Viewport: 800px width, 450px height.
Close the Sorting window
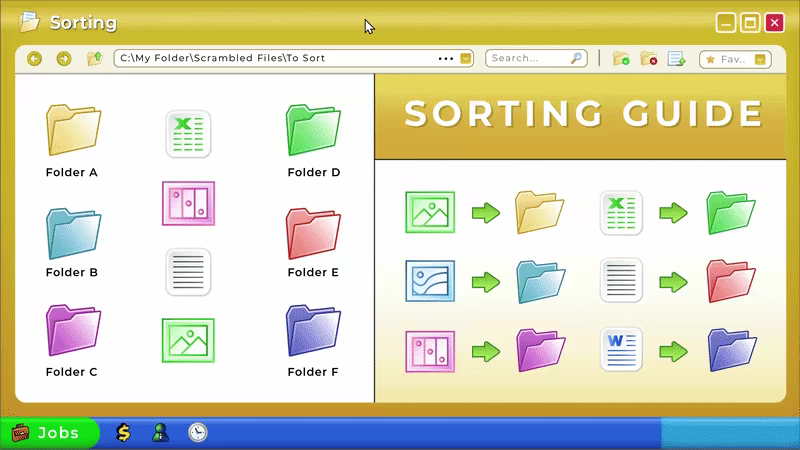coord(774,23)
